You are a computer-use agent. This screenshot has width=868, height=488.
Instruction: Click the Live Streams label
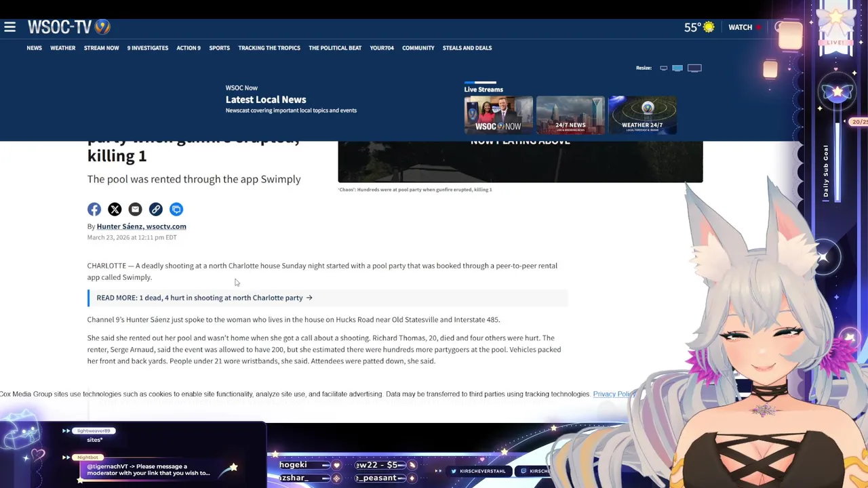click(x=484, y=89)
